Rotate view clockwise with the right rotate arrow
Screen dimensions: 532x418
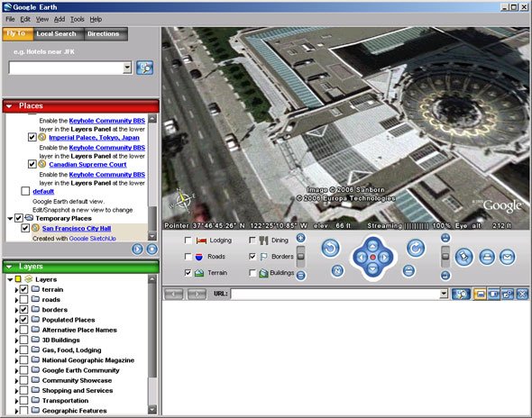pos(416,248)
